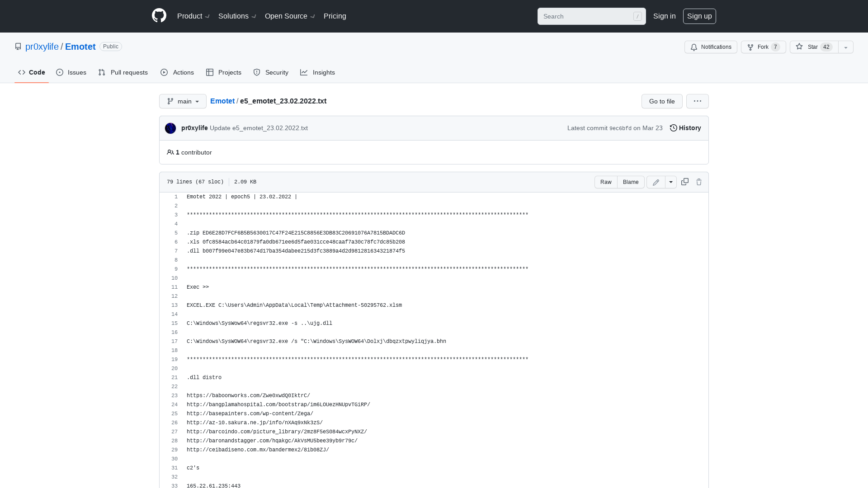This screenshot has height=488, width=868.
Task: Click the Public visibility badge
Action: 111,47
